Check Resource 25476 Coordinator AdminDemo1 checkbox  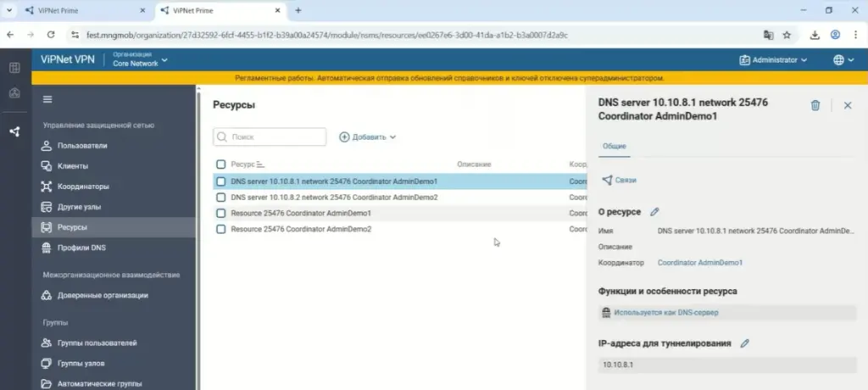point(221,214)
